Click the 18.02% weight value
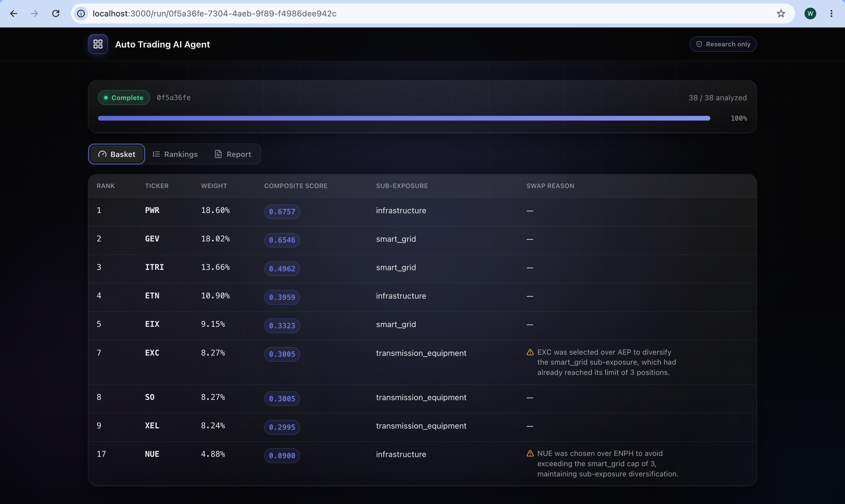 215,239
